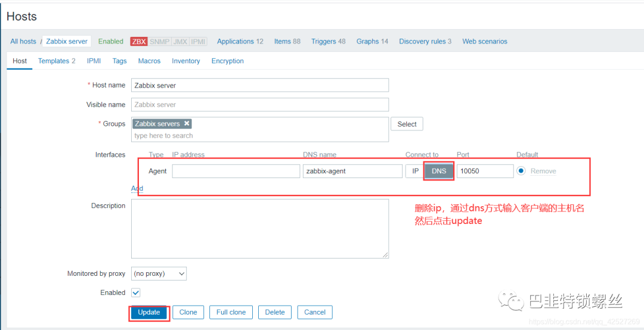Click the JMX availability indicator
Image resolution: width=644 pixels, height=330 pixels.
[x=180, y=42]
